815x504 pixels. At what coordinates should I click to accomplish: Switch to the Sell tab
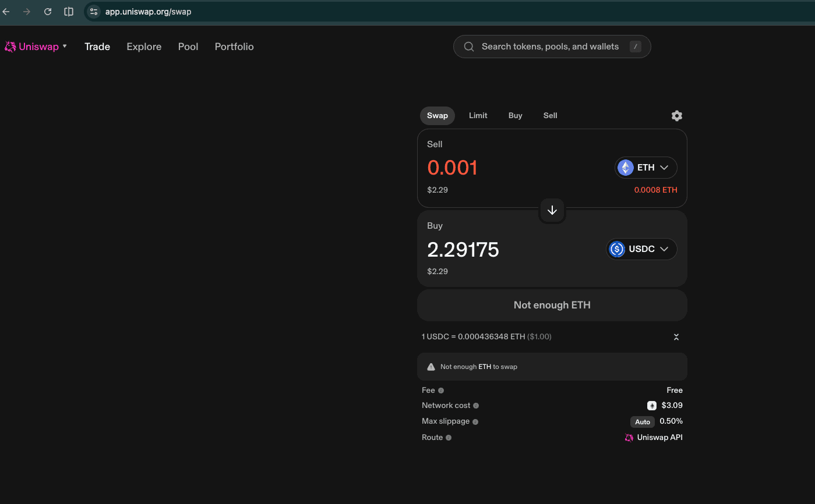pyautogui.click(x=551, y=115)
